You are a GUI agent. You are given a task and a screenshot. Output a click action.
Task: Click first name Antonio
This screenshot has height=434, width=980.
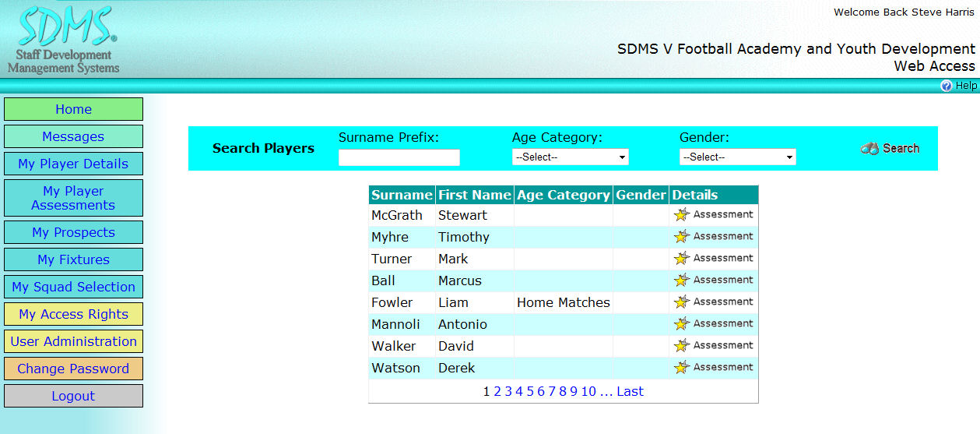click(462, 324)
